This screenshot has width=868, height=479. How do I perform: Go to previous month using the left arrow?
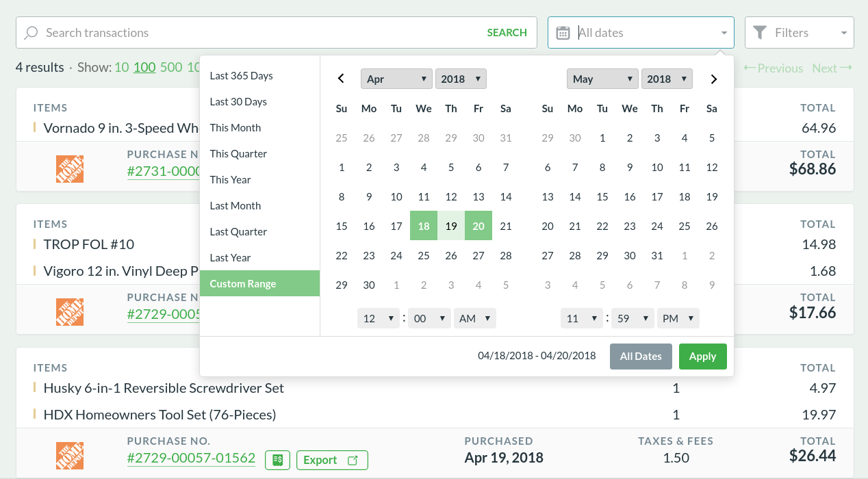point(341,79)
